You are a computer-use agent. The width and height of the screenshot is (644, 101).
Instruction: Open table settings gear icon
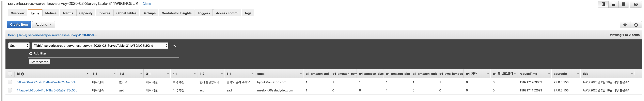click(625, 25)
